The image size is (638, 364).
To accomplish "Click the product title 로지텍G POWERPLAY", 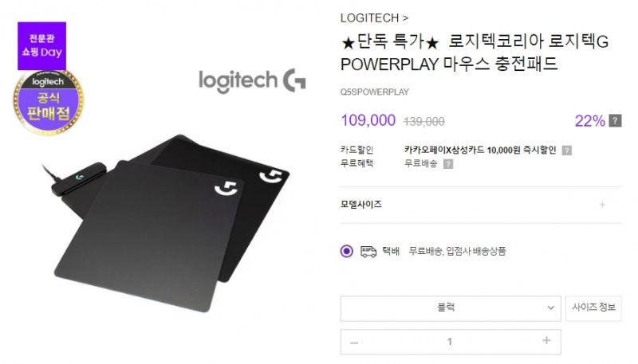I will pyautogui.click(x=475, y=53).
